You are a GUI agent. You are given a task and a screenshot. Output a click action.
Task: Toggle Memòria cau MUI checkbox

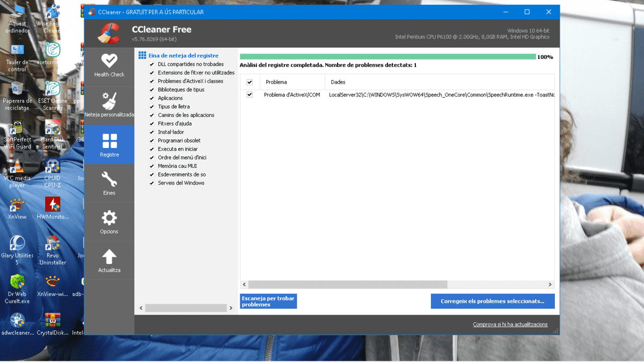[152, 166]
